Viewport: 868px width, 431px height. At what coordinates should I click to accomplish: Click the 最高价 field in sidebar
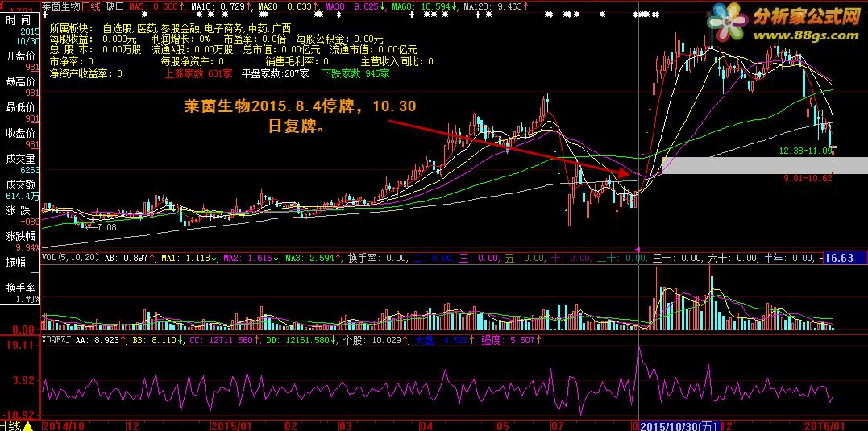pos(20,81)
